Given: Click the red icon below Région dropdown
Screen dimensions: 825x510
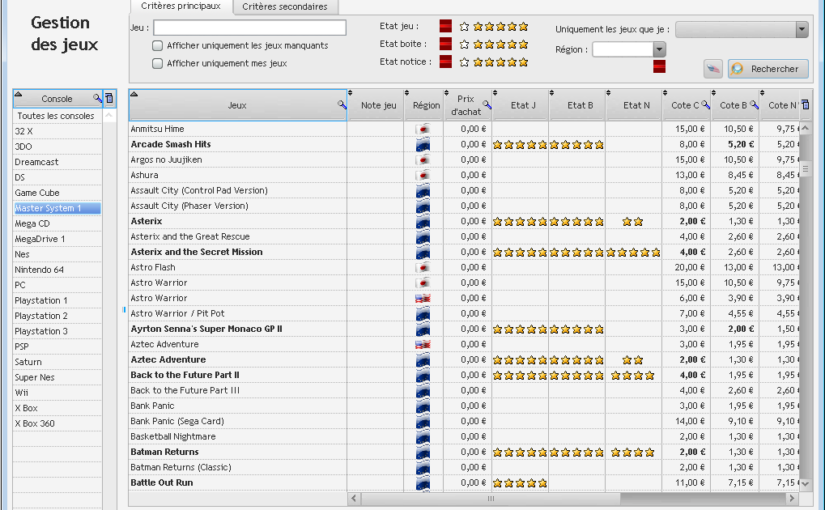Looking at the screenshot, I should point(659,66).
